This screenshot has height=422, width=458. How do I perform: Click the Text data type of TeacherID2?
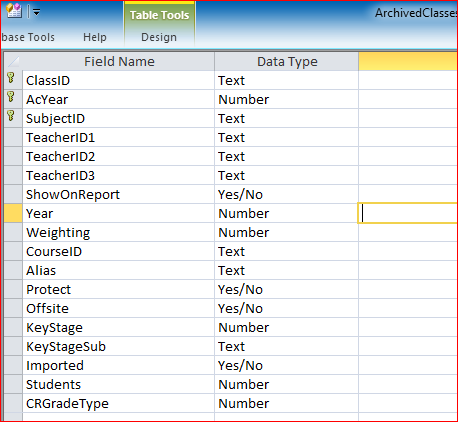click(x=231, y=157)
